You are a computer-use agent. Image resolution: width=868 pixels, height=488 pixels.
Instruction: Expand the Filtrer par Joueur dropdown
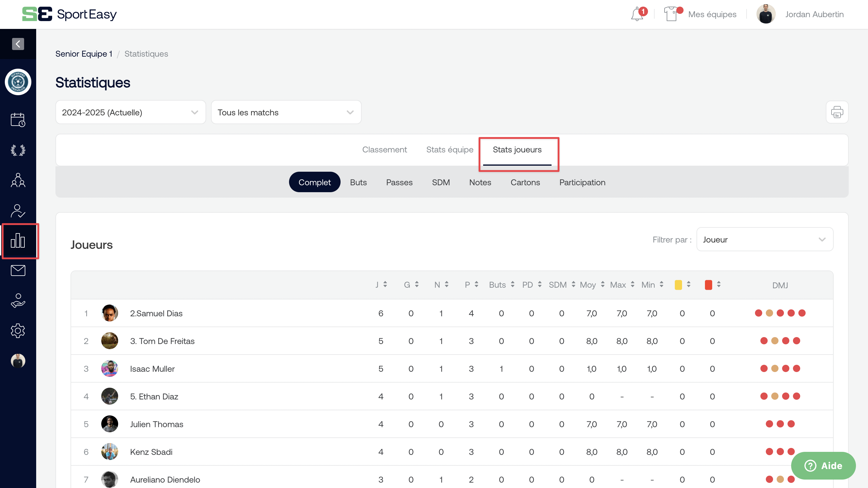[765, 239]
